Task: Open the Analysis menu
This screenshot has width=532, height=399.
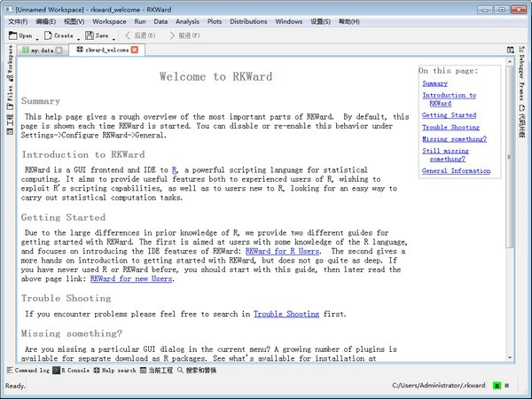Action: point(187,20)
